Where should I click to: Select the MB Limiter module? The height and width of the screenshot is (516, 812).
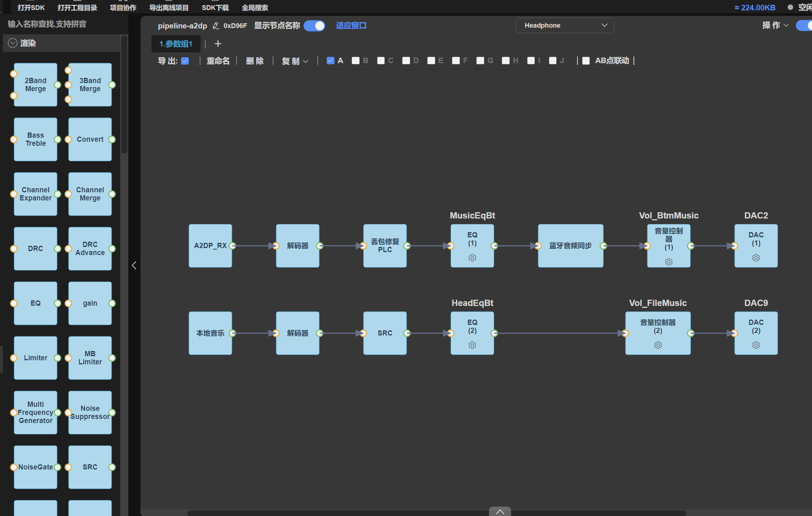(90, 358)
